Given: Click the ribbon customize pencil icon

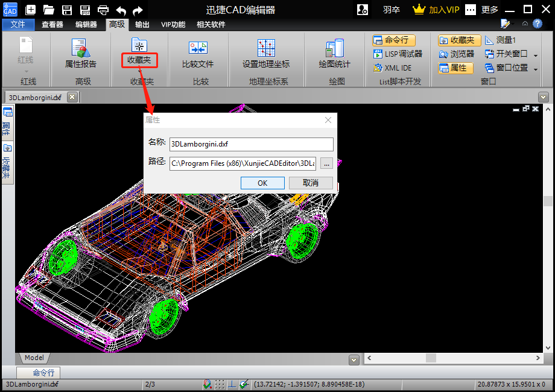Looking at the screenshot, I should coord(505,24).
